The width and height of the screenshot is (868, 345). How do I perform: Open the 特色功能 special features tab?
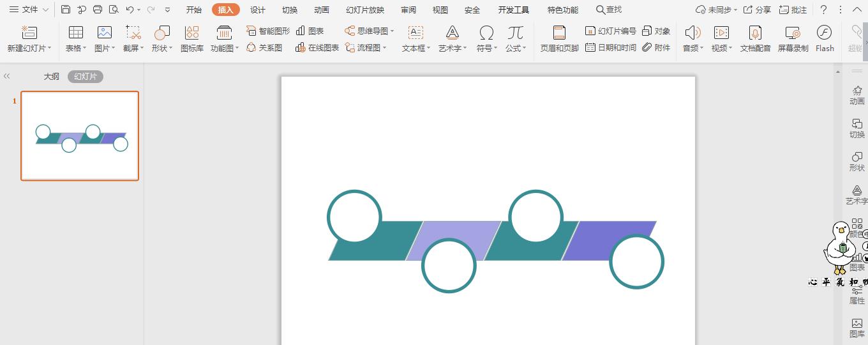[x=563, y=10]
